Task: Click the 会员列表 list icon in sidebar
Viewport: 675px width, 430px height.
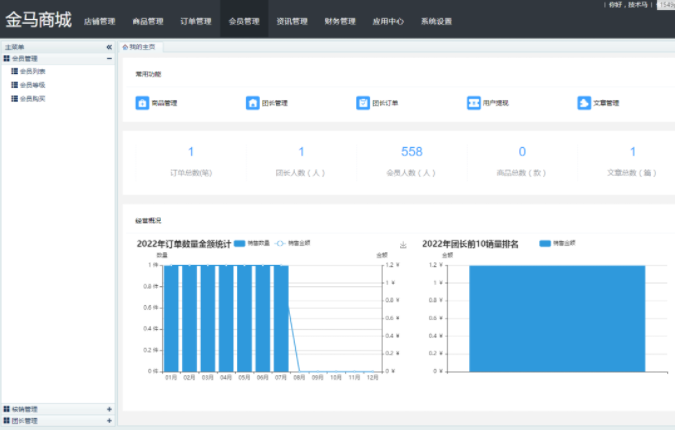Action: [14, 71]
